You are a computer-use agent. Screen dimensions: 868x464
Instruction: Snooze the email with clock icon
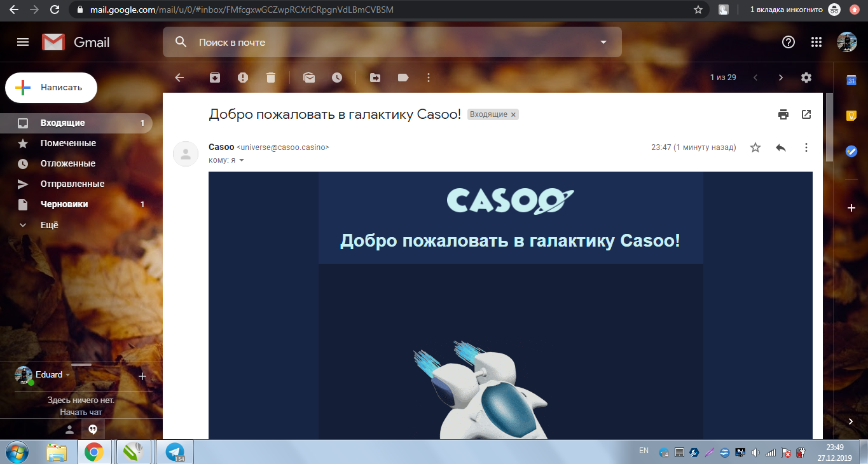[x=337, y=78]
